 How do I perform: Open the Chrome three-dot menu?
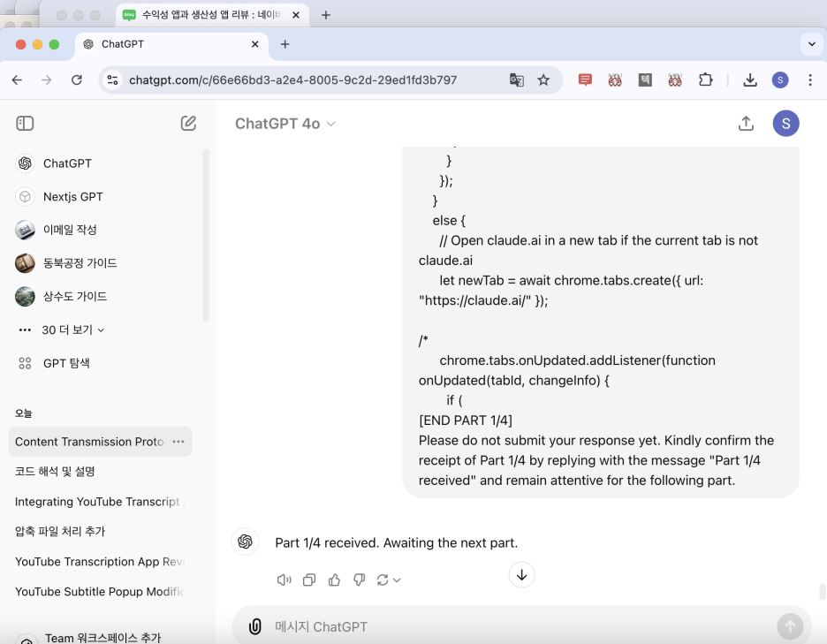[x=810, y=80]
